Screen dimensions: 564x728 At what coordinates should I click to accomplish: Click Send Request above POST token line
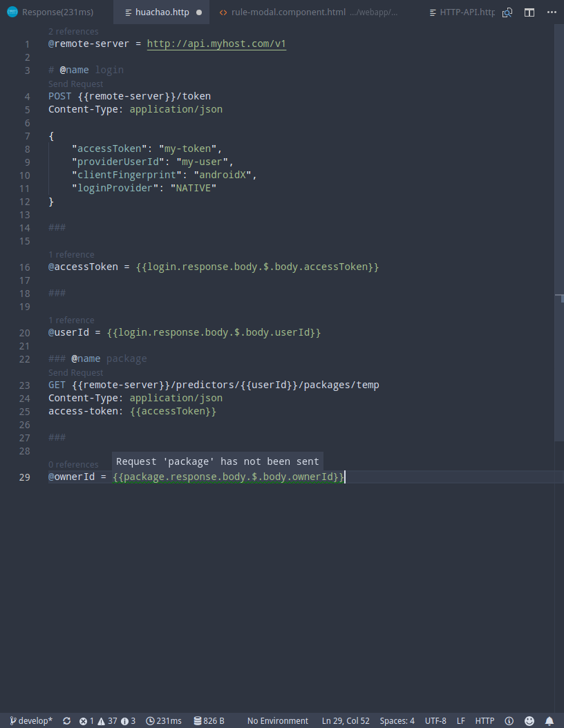click(x=76, y=84)
